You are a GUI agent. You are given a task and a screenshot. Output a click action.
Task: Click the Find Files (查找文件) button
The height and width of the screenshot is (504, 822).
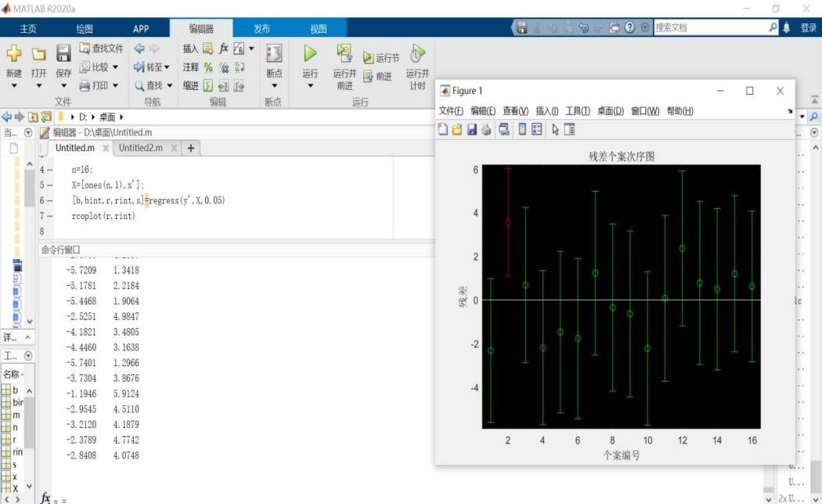click(x=101, y=49)
